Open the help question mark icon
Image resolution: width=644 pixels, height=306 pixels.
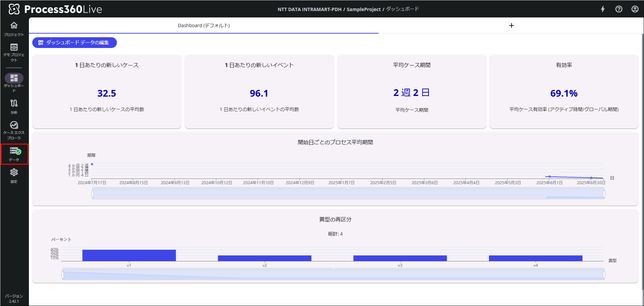[618, 9]
